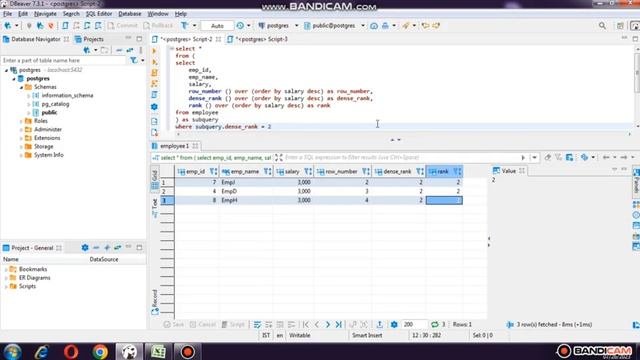Go to previous result row
The width and height of the screenshot is (640, 360).
317,325
